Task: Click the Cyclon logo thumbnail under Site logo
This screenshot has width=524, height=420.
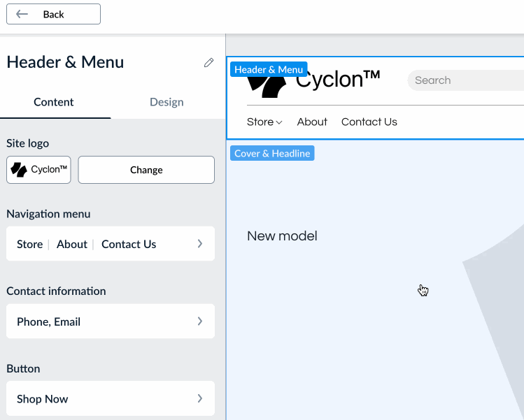Action: click(x=38, y=170)
